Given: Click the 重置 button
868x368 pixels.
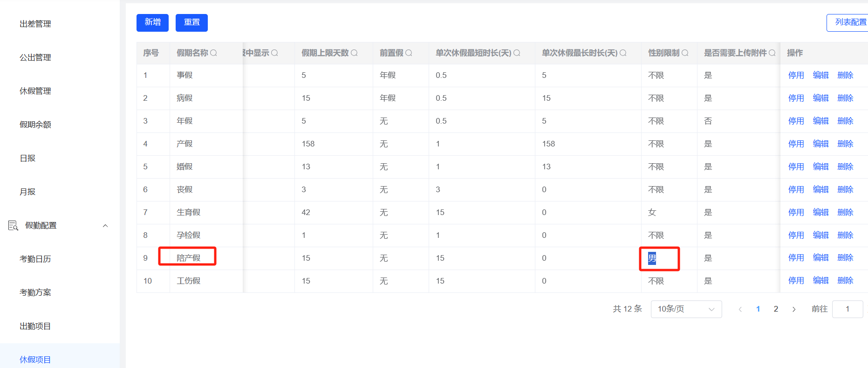Looking at the screenshot, I should pos(191,22).
